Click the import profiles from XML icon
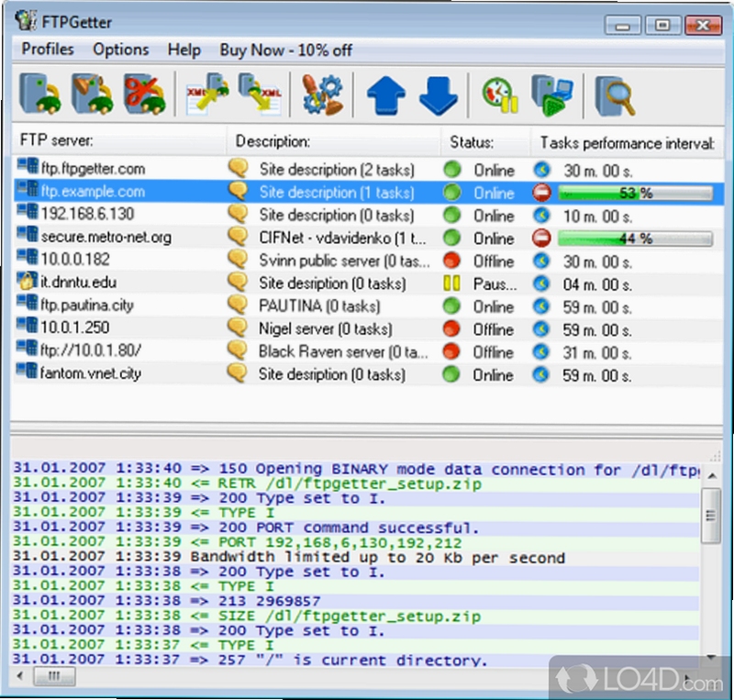734x700 pixels. click(x=207, y=94)
